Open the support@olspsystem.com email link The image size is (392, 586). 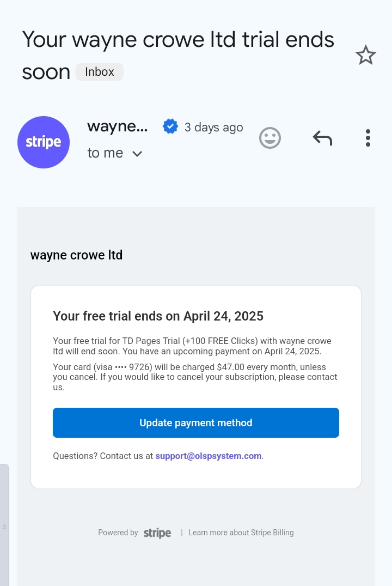tap(209, 456)
